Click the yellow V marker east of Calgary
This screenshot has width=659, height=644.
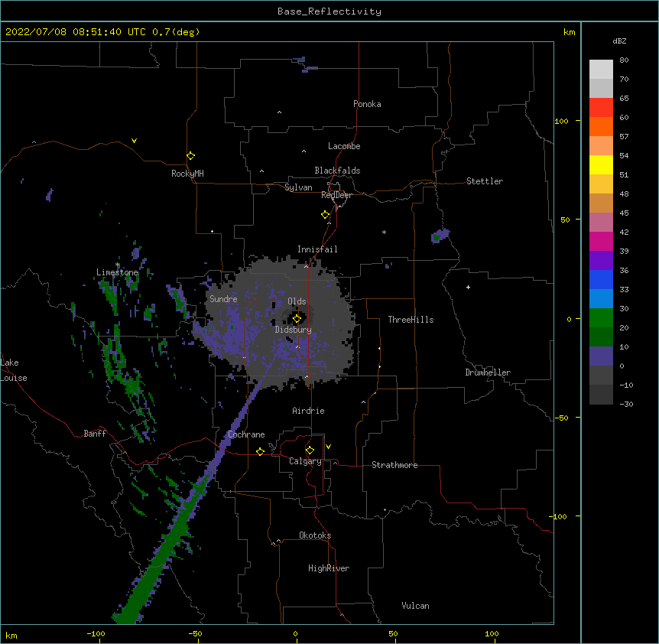coord(328,447)
